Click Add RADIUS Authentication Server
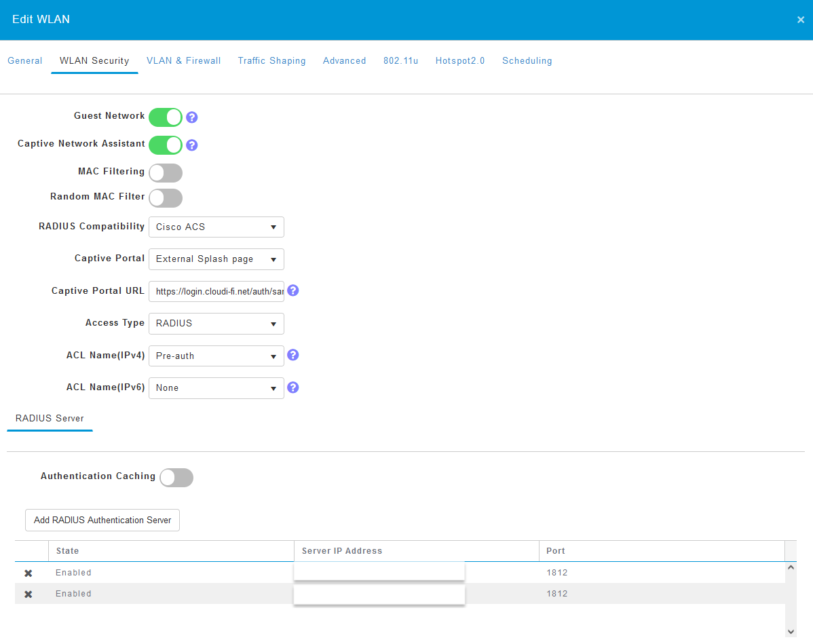Viewport: 813px width, 644px height. (x=102, y=520)
